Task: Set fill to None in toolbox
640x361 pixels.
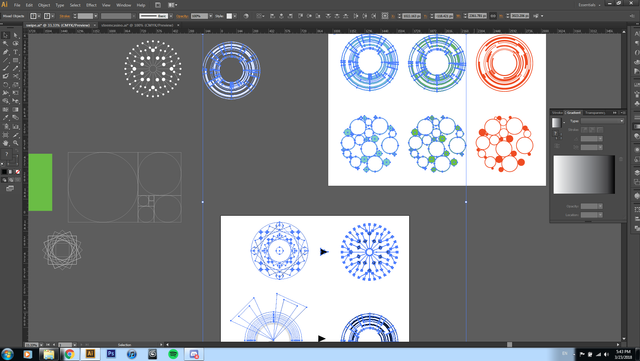Action: tap(18, 172)
